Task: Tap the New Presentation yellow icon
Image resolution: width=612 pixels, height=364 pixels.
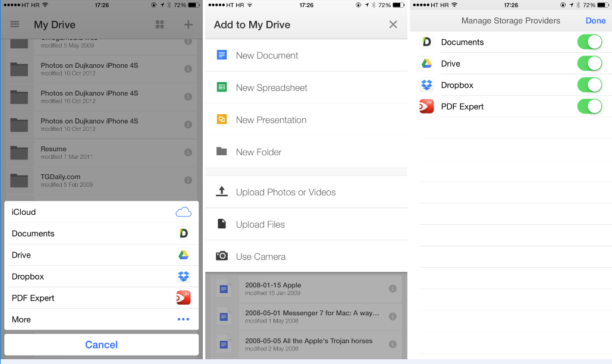Action: [x=222, y=120]
